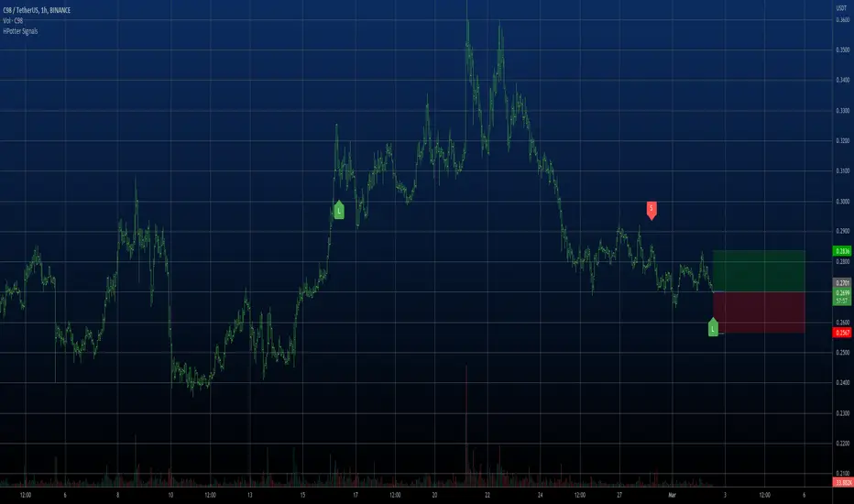Image resolution: width=854 pixels, height=504 pixels.
Task: Click the 0.2300 price axis label
Action: pos(842,413)
